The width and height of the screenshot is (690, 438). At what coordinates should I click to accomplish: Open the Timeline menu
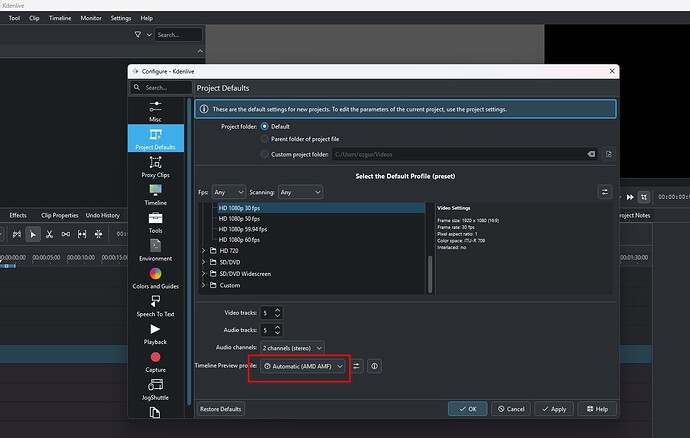point(60,18)
